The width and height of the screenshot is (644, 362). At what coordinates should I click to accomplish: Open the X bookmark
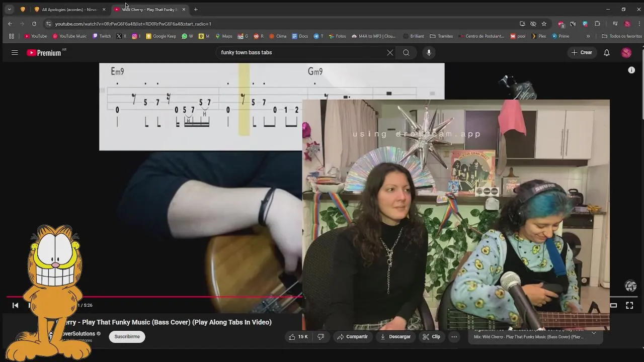click(121, 36)
